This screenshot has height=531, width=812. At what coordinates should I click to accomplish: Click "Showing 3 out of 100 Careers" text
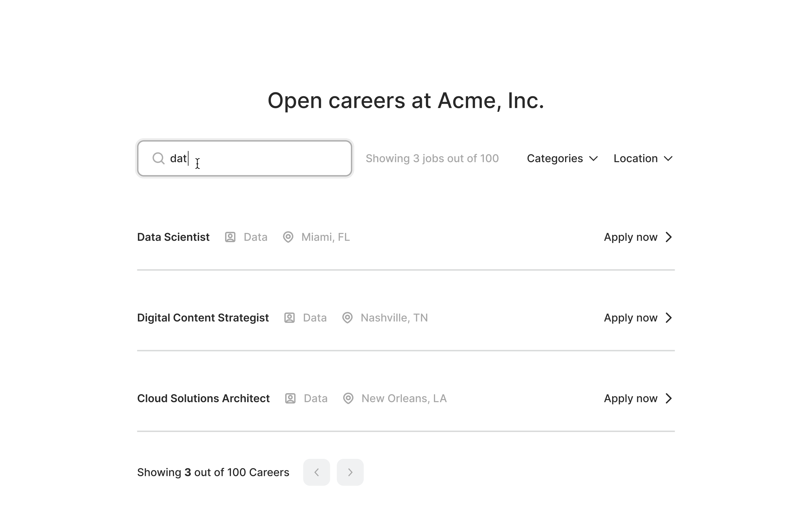pyautogui.click(x=213, y=472)
